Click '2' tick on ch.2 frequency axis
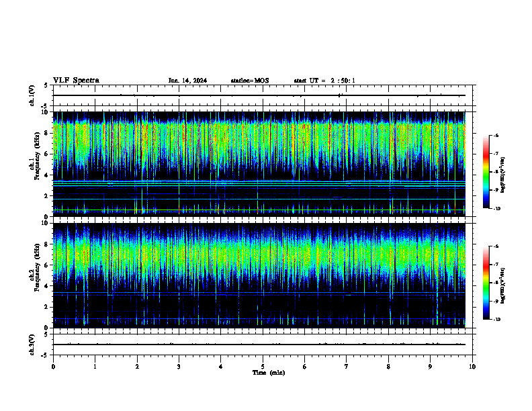Viewport: 532px width, 411px height. 47,307
